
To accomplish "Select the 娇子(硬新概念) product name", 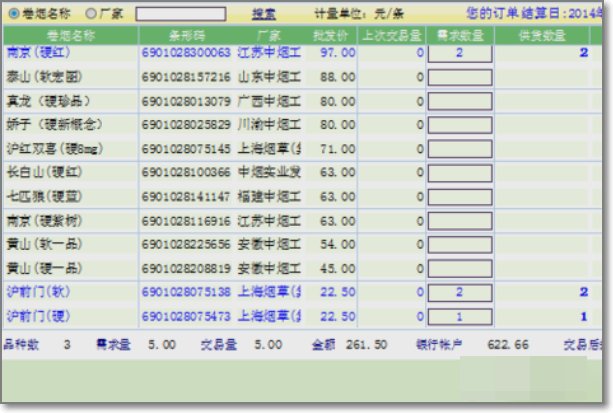I will 54,124.
